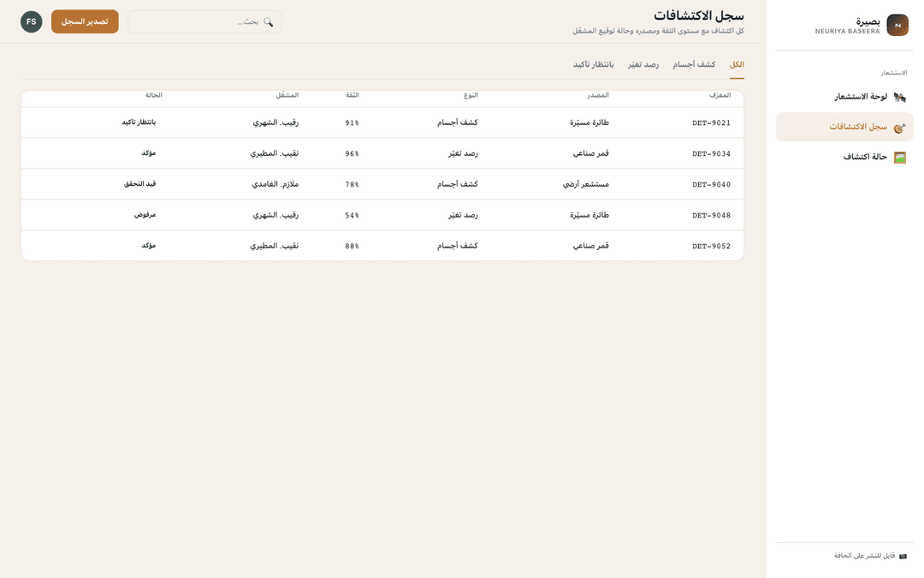Viewport: 924px width, 578px height.
Task: Click كشف أجسام type in DET-9021 row
Action: click(x=457, y=122)
